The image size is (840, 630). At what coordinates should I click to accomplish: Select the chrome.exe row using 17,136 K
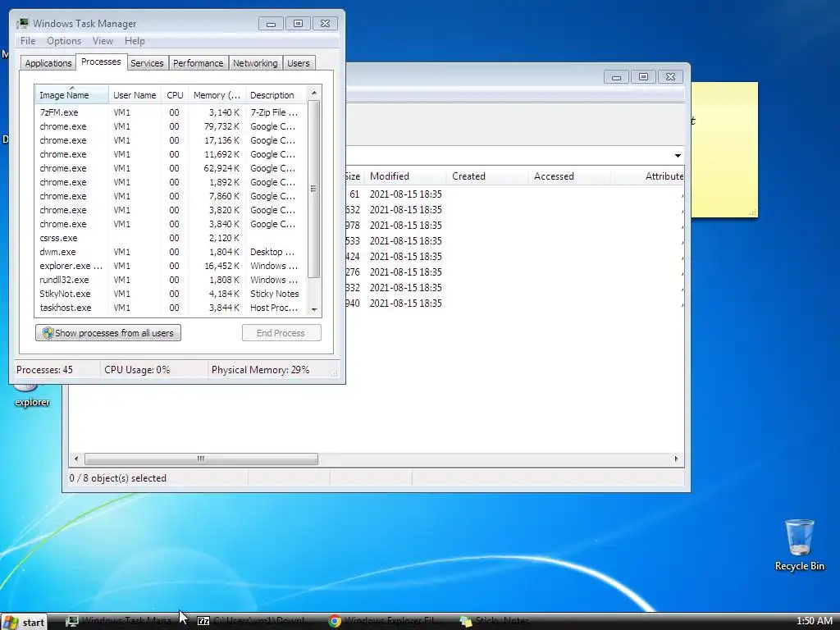pyautogui.click(x=171, y=140)
